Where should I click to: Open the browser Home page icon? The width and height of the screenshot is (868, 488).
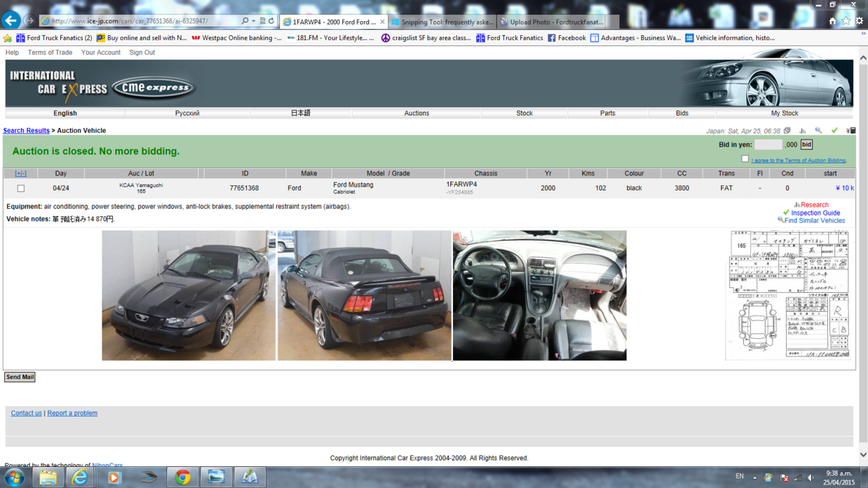[x=833, y=21]
